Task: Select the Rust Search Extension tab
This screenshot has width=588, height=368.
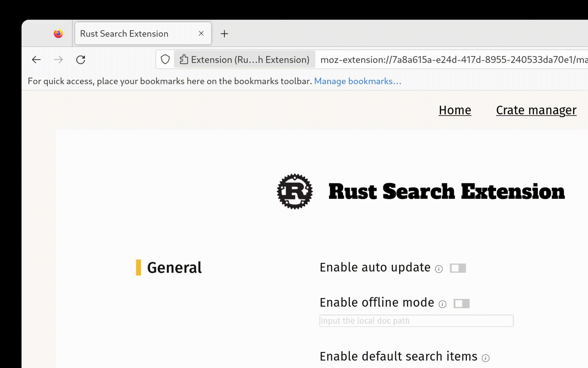Action: (143, 33)
